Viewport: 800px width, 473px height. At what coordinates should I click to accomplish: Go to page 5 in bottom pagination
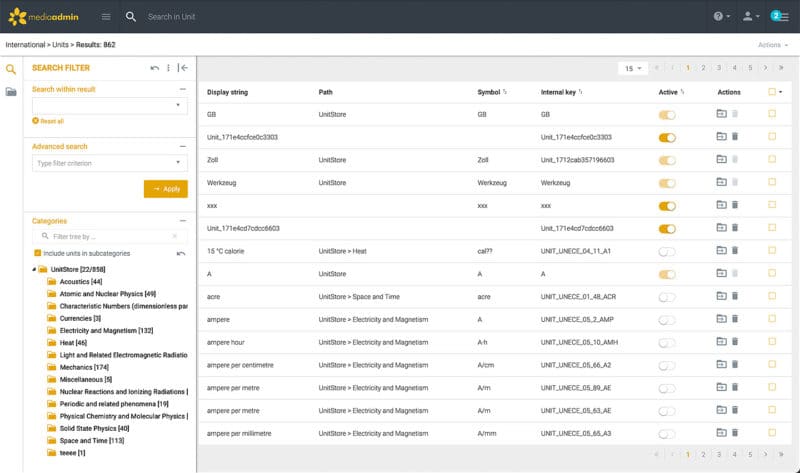point(750,454)
